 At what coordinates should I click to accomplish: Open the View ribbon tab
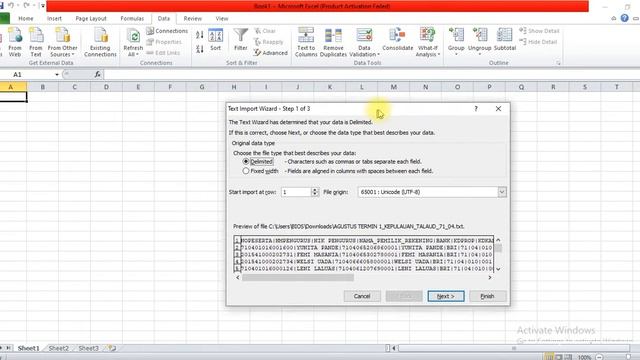point(222,19)
